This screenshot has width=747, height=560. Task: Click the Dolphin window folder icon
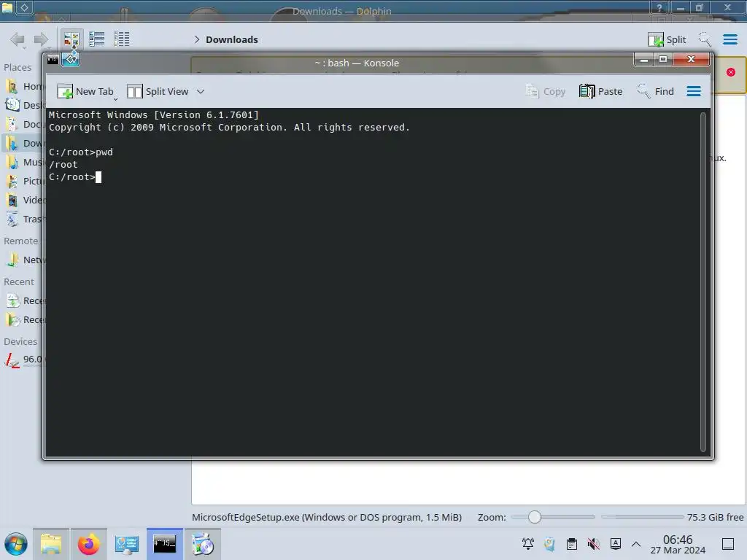pos(7,7)
